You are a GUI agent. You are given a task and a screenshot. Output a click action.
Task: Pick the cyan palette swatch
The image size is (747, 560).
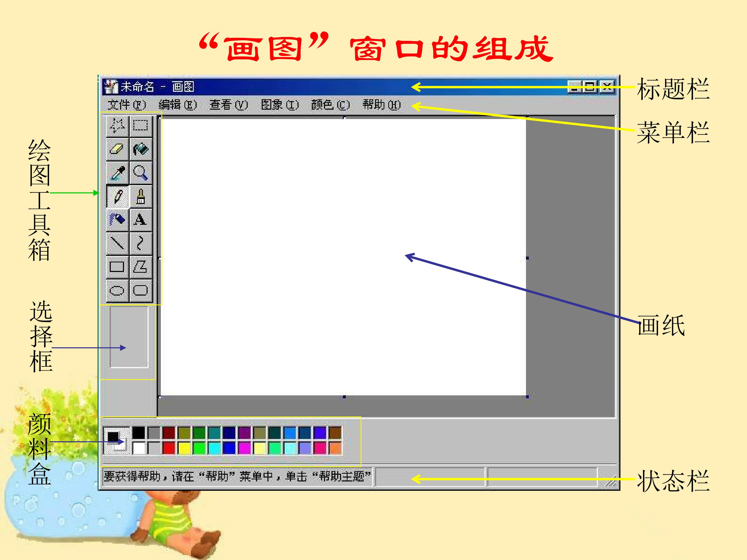tap(214, 448)
